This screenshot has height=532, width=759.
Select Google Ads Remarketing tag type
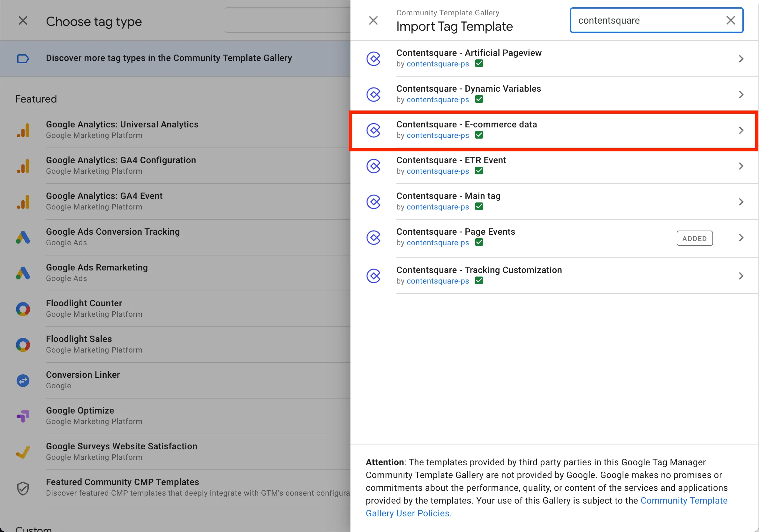(97, 268)
